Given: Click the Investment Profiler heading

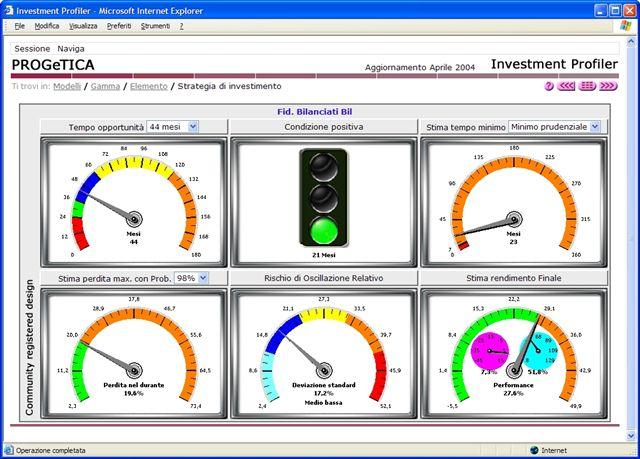Looking at the screenshot, I should pyautogui.click(x=554, y=64).
